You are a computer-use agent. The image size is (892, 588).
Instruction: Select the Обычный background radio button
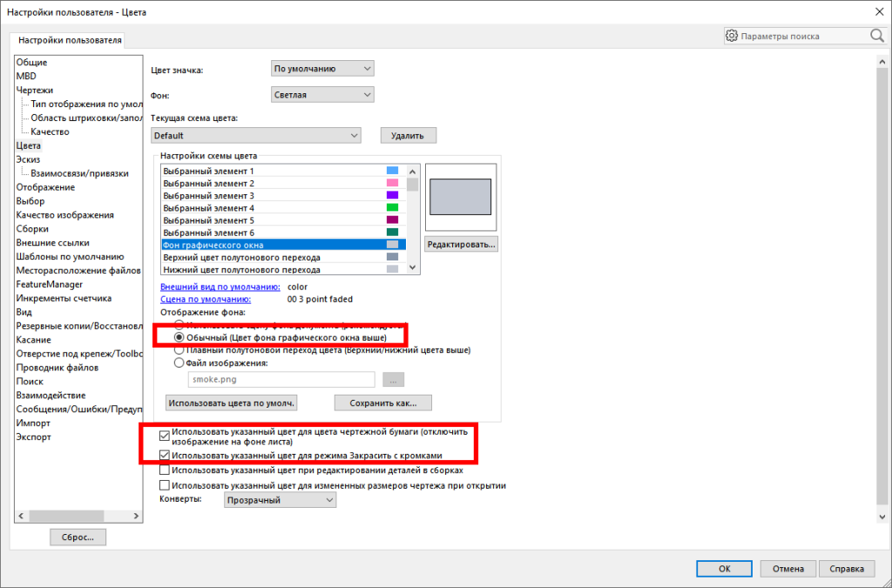[179, 336]
